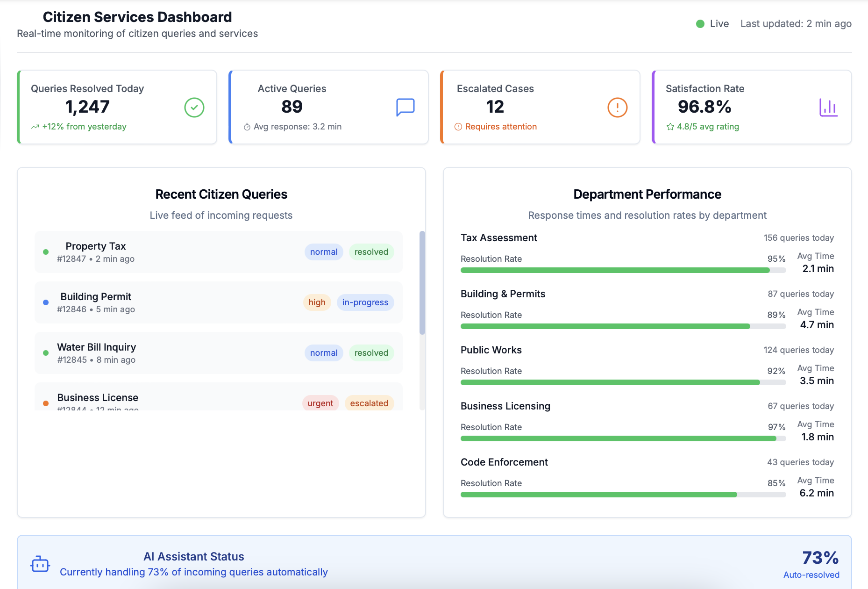
Task: Toggle the green status dot on Property Tax query
Action: coord(45,252)
